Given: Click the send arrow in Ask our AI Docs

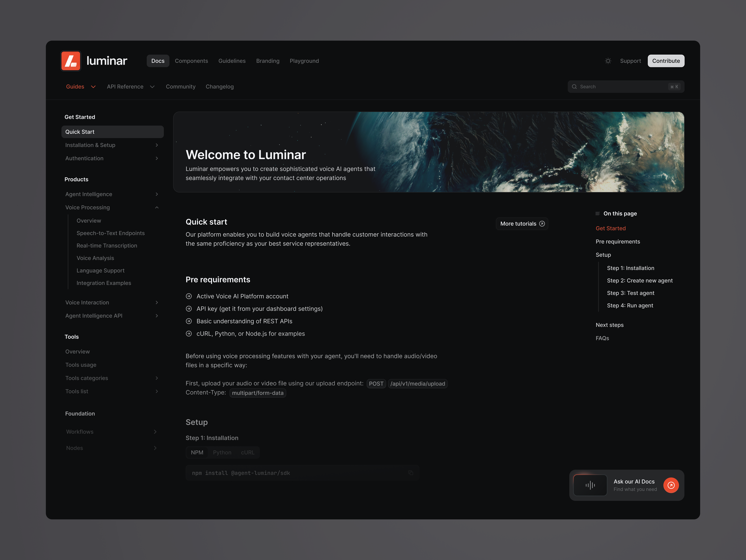Looking at the screenshot, I should point(671,485).
